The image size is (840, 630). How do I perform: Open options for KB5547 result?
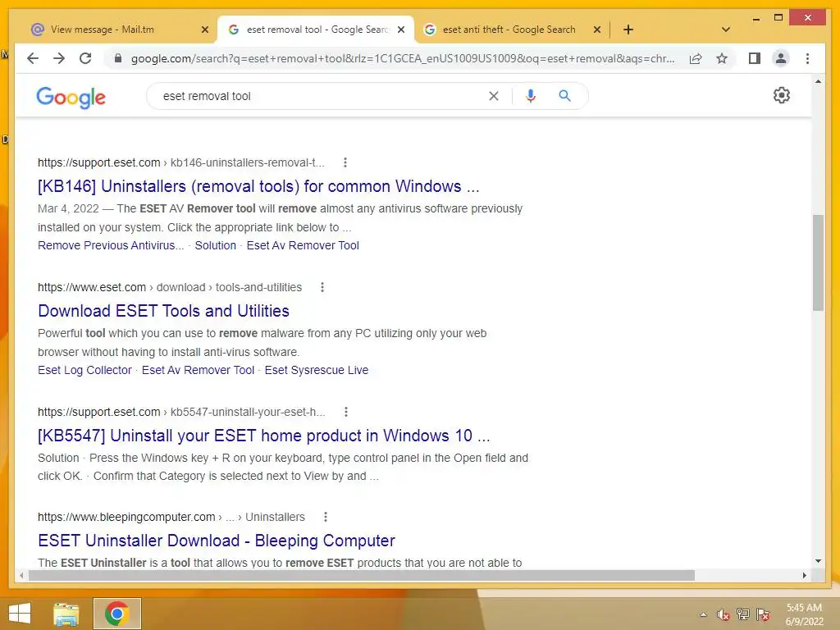point(346,412)
